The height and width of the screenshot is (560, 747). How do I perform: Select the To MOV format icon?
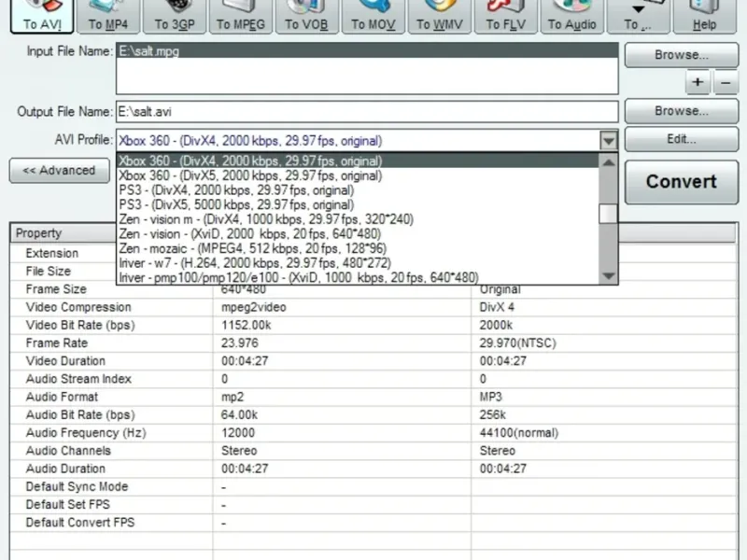click(373, 16)
